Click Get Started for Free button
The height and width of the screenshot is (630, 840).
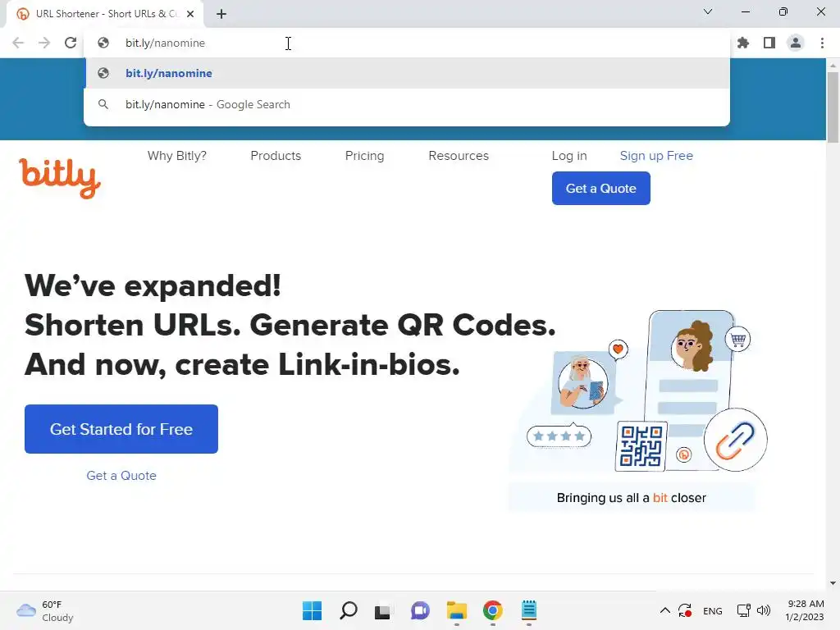click(x=121, y=429)
